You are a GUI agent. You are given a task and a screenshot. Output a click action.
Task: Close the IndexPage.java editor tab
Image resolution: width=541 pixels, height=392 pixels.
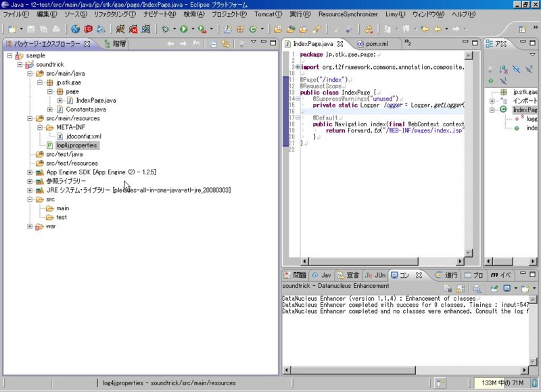click(340, 44)
